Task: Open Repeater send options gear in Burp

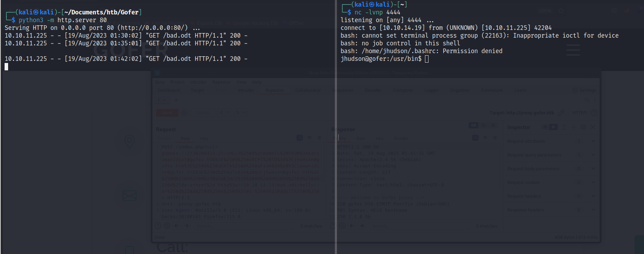Action: 184,113
